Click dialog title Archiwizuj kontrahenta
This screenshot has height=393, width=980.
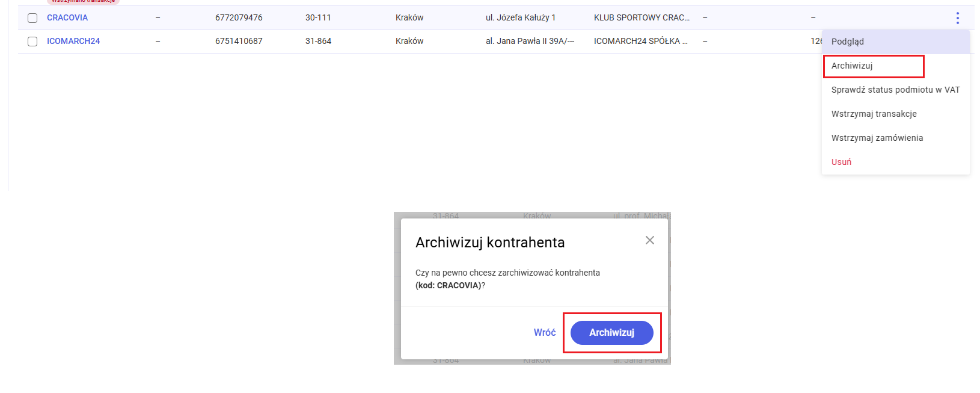click(x=490, y=243)
